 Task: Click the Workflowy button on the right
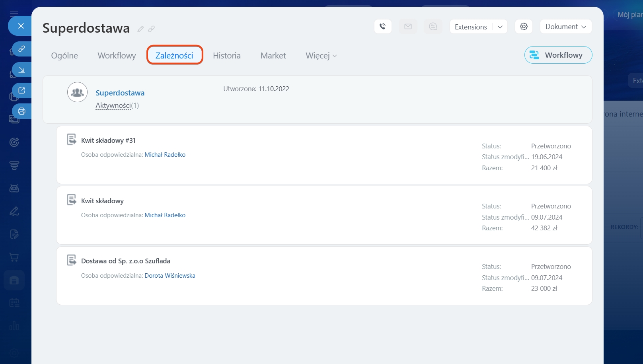point(558,55)
